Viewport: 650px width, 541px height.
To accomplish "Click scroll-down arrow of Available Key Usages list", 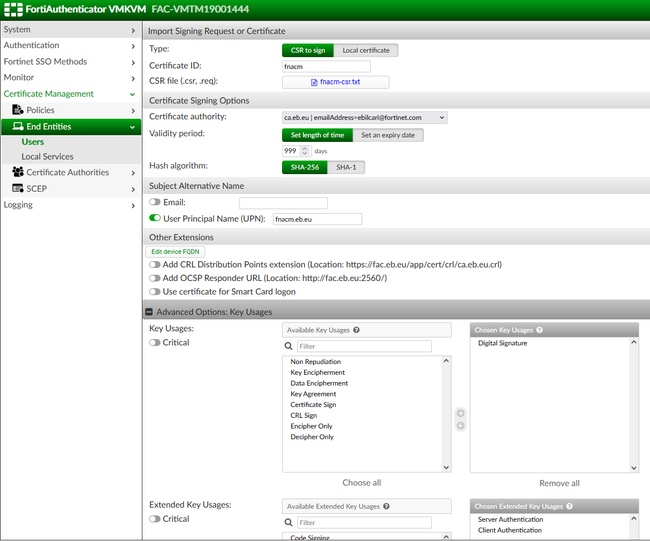I will [446, 467].
